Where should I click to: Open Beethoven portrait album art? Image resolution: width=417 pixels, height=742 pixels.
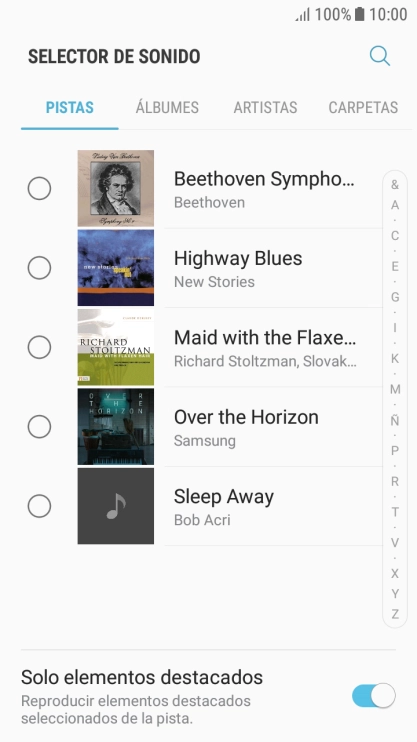pos(115,188)
